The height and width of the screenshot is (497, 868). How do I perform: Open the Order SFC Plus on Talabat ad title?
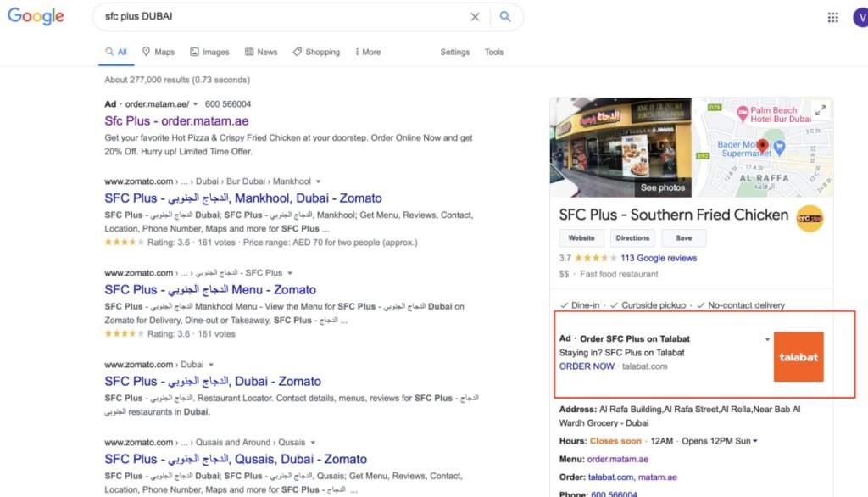pos(635,339)
